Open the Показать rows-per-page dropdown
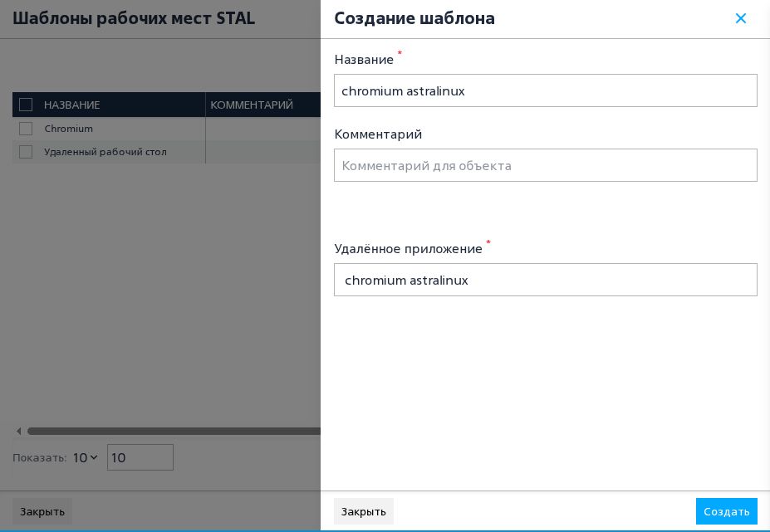 click(x=86, y=457)
